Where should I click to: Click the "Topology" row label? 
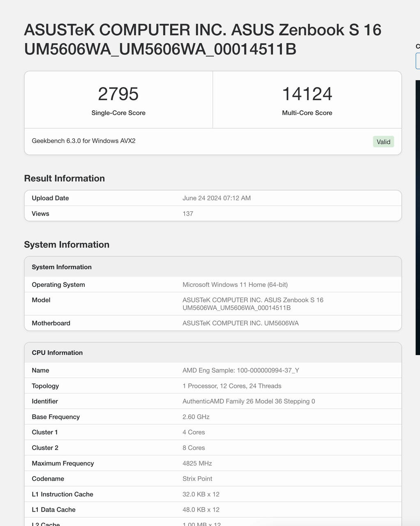click(x=45, y=386)
